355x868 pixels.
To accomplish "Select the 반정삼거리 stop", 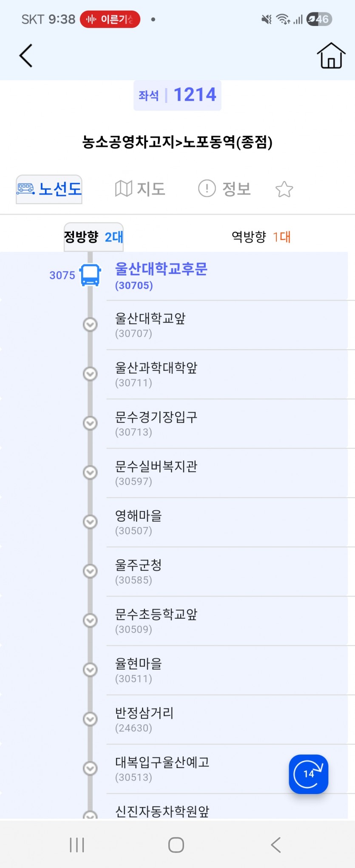I will click(x=145, y=719).
